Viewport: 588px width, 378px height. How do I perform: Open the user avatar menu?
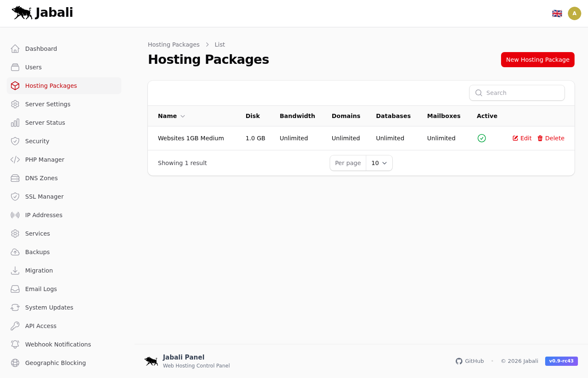click(x=574, y=13)
